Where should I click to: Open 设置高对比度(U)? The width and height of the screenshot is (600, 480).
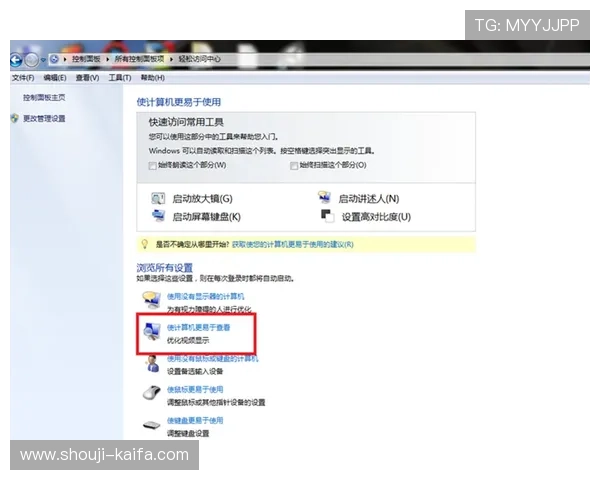376,217
